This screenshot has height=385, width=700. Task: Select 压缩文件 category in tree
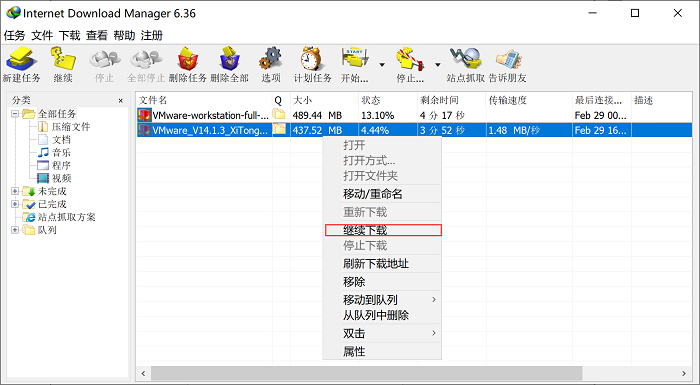pos(71,127)
